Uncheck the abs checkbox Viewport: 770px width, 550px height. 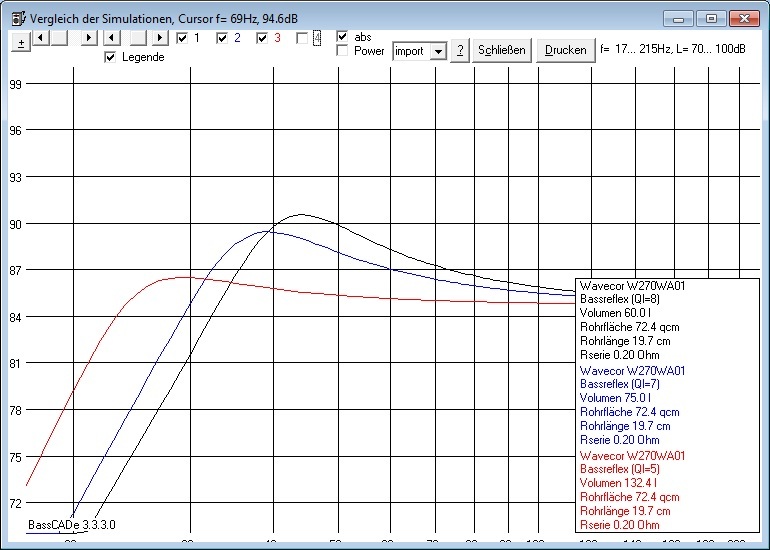343,36
